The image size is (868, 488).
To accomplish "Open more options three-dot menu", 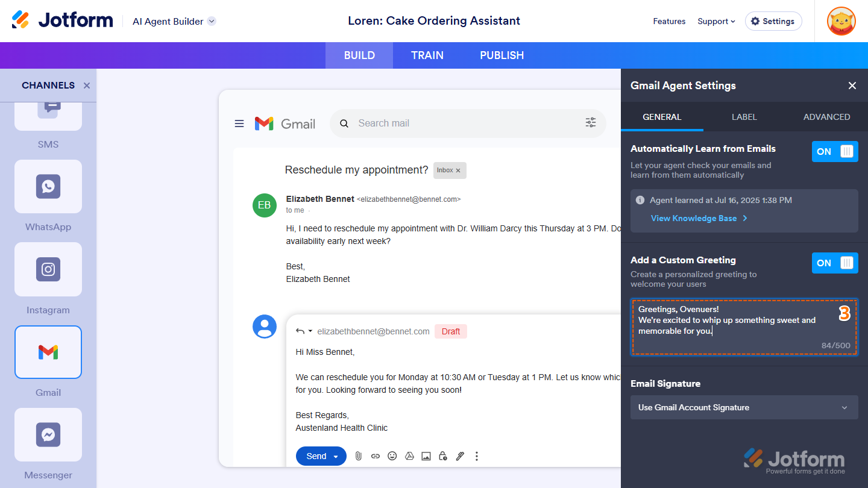I will [x=477, y=456].
